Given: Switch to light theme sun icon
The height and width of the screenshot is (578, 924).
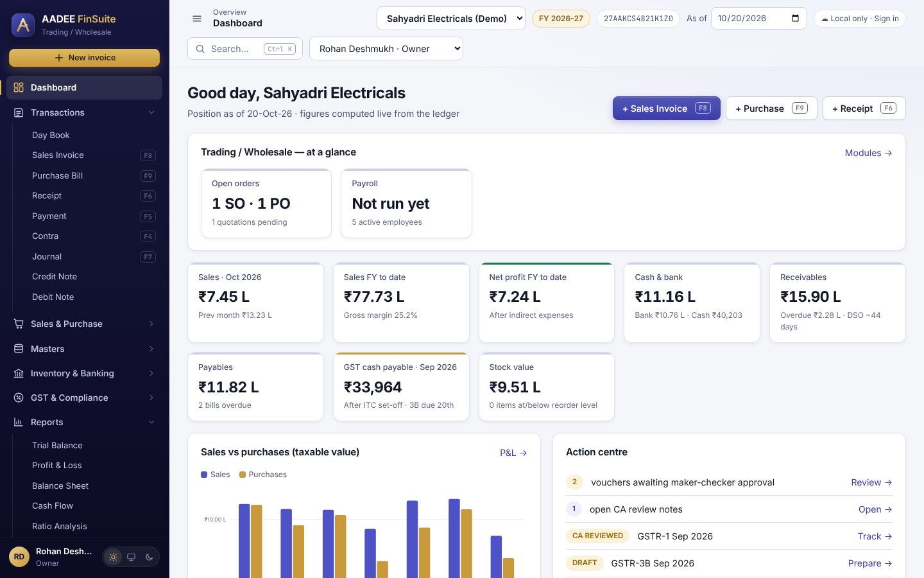Looking at the screenshot, I should (114, 557).
